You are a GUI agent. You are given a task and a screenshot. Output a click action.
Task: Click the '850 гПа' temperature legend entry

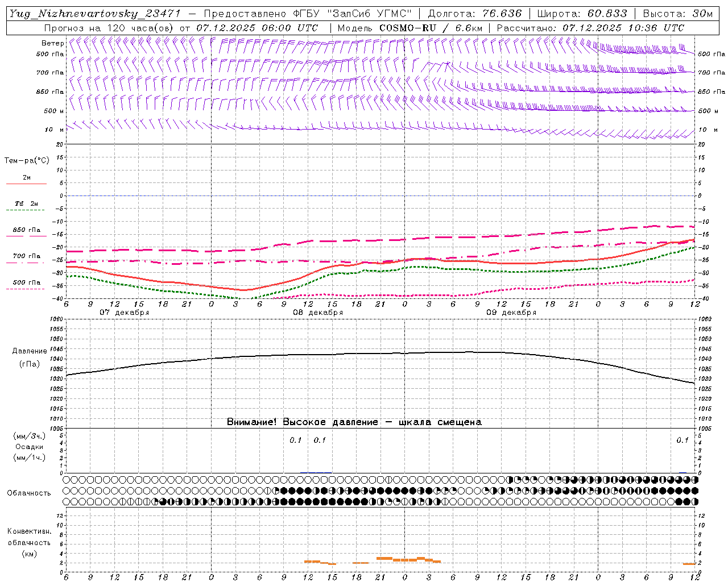click(27, 230)
